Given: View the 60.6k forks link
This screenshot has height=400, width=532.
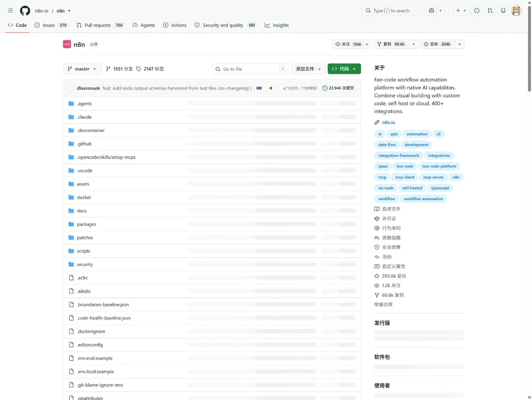Looking at the screenshot, I should pyautogui.click(x=389, y=295).
